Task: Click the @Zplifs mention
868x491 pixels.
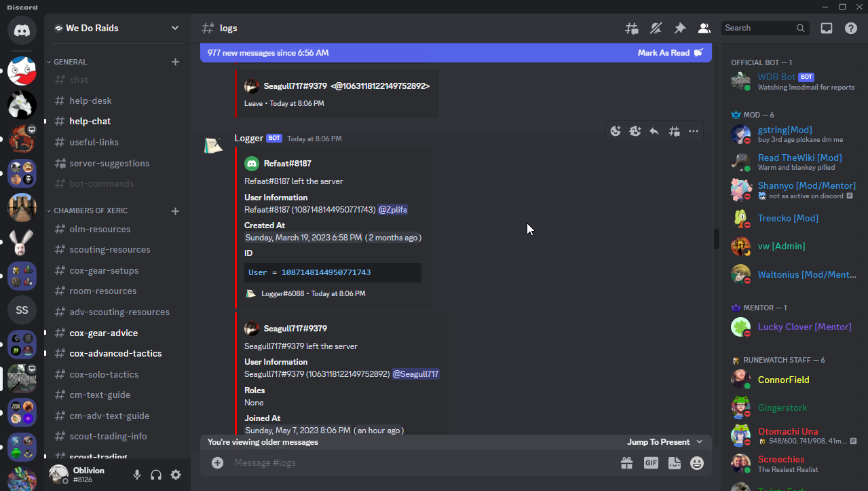Action: click(393, 210)
